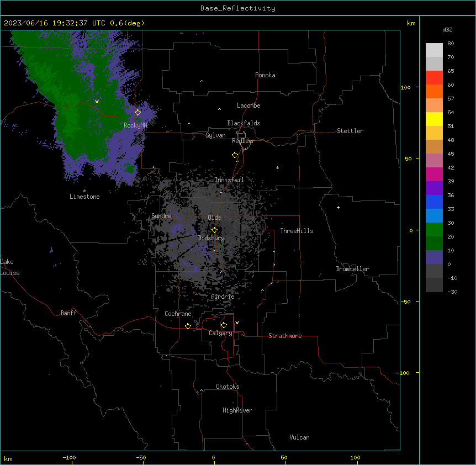The width and height of the screenshot is (476, 465).
Task: Click the RockyMH label
Action: pos(135,125)
